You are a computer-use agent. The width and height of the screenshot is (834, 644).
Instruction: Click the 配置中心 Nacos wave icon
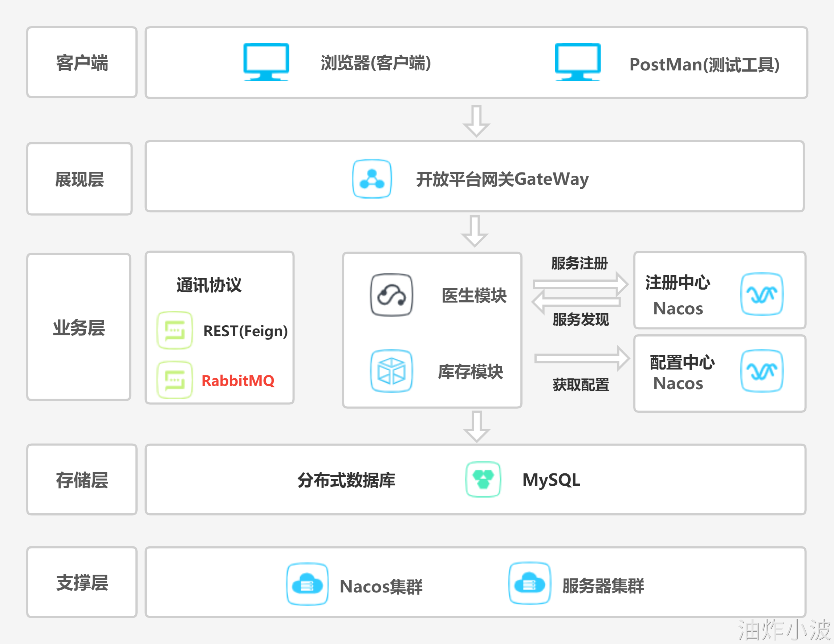point(761,371)
